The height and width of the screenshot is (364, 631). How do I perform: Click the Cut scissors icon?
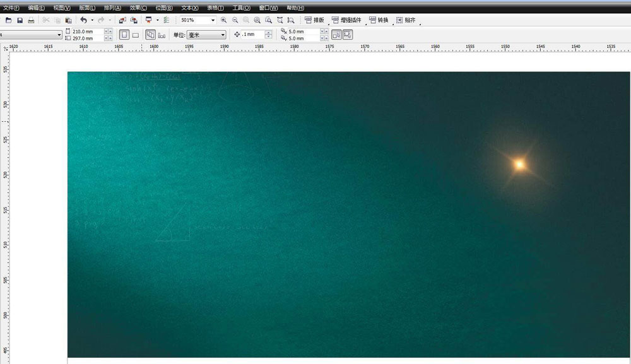(x=46, y=20)
